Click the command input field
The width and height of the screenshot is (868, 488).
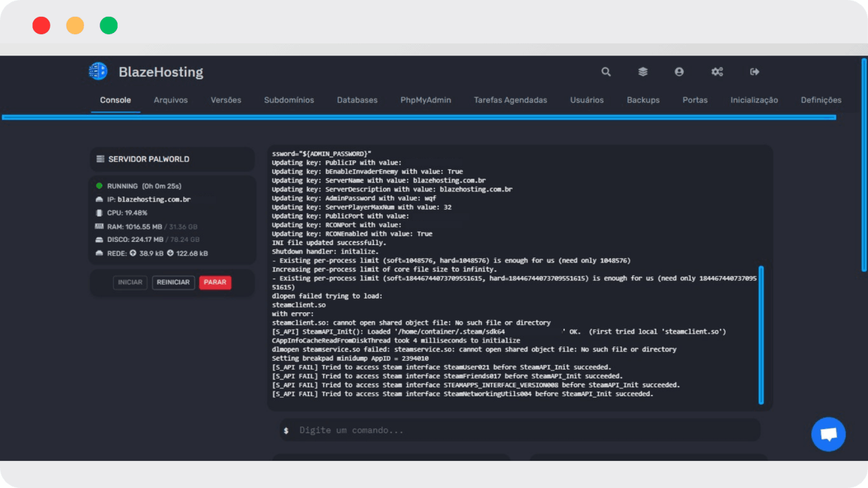click(x=520, y=430)
